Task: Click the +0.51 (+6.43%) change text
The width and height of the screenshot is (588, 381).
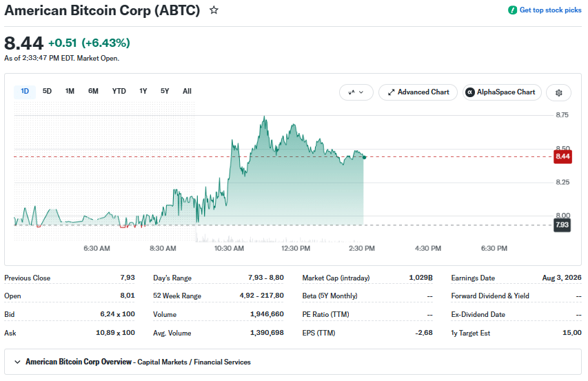Action: tap(89, 43)
